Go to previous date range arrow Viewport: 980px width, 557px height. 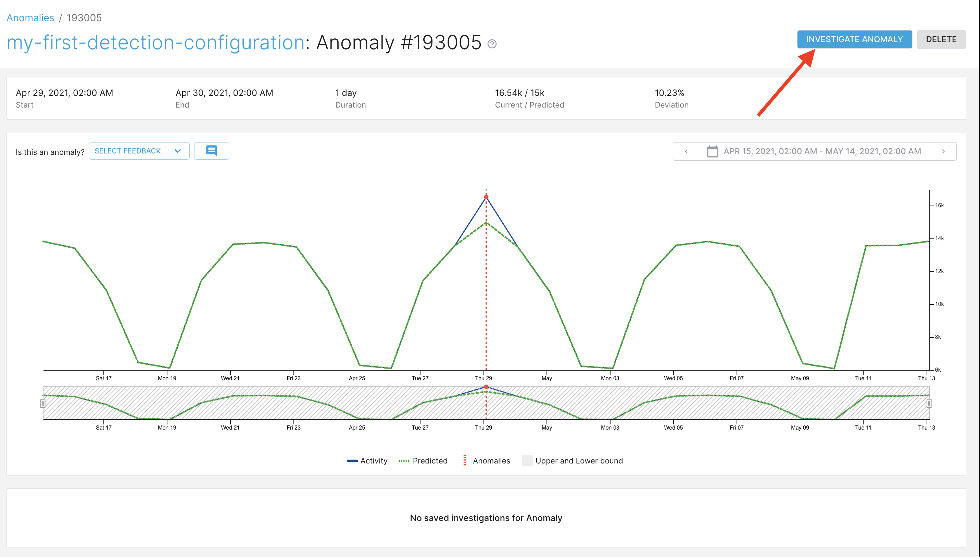(x=686, y=151)
